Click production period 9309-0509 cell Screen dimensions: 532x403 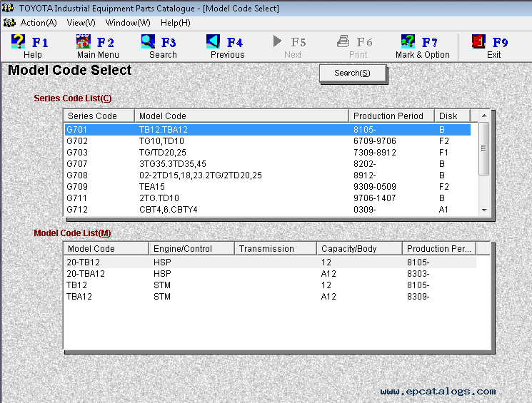pyautogui.click(x=375, y=187)
